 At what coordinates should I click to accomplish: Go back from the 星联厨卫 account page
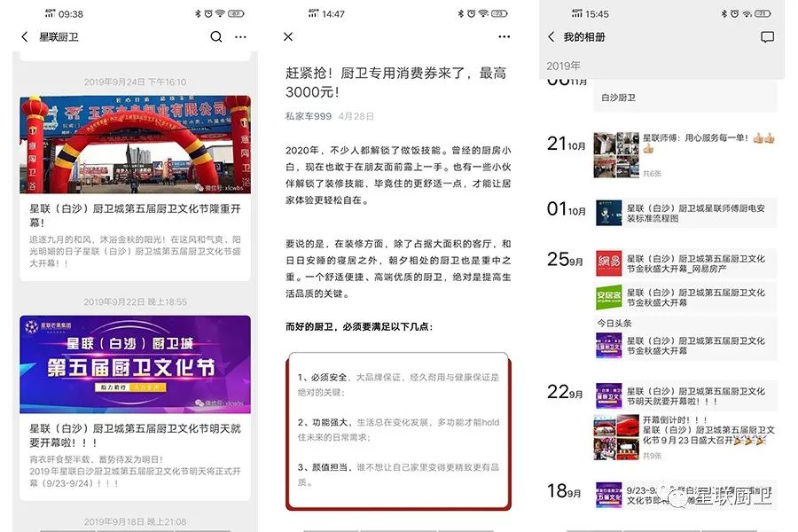tap(25, 36)
